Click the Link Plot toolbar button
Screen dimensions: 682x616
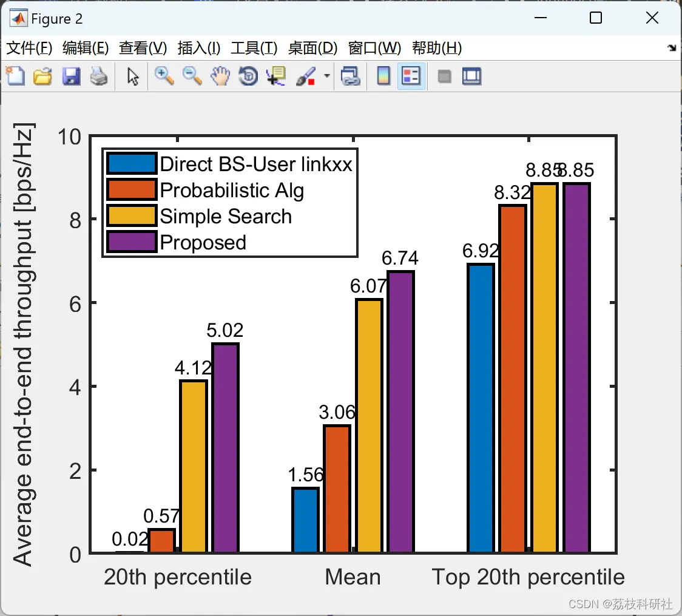click(350, 76)
